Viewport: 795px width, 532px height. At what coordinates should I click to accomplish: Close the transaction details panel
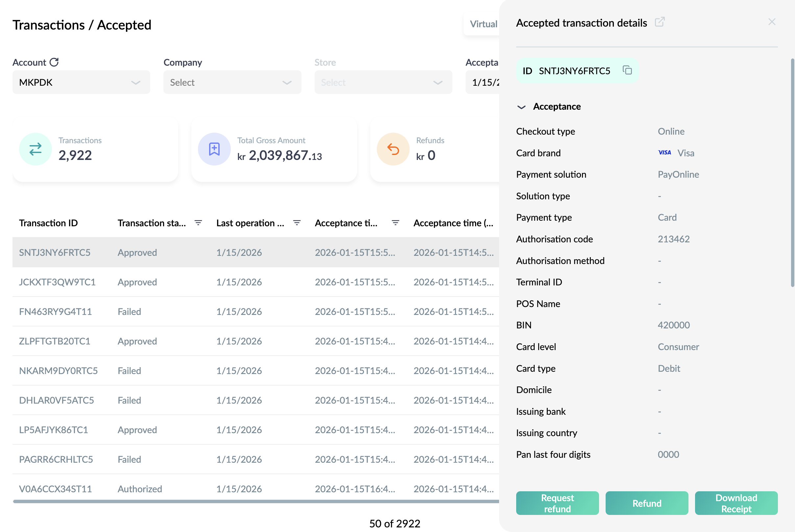(x=772, y=22)
